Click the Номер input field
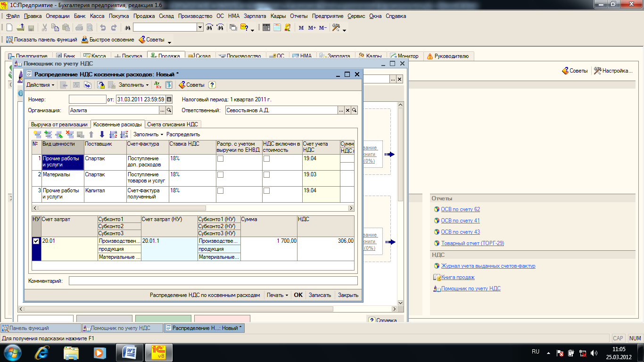 88,99
